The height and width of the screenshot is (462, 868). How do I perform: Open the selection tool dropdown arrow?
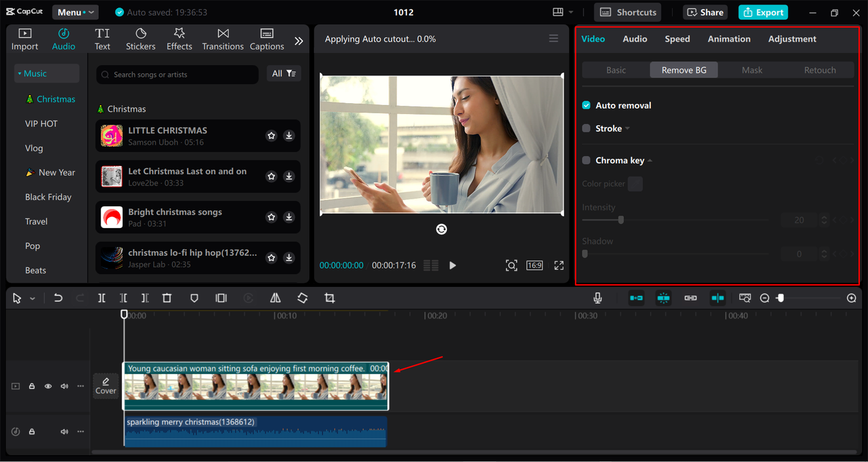(x=33, y=299)
